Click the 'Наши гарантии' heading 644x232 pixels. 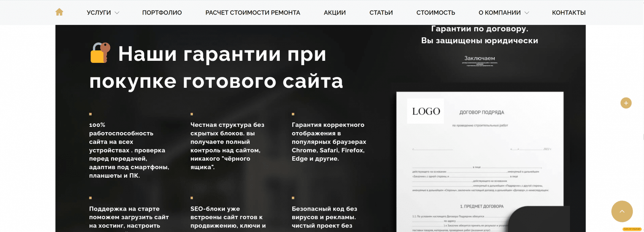point(216,67)
